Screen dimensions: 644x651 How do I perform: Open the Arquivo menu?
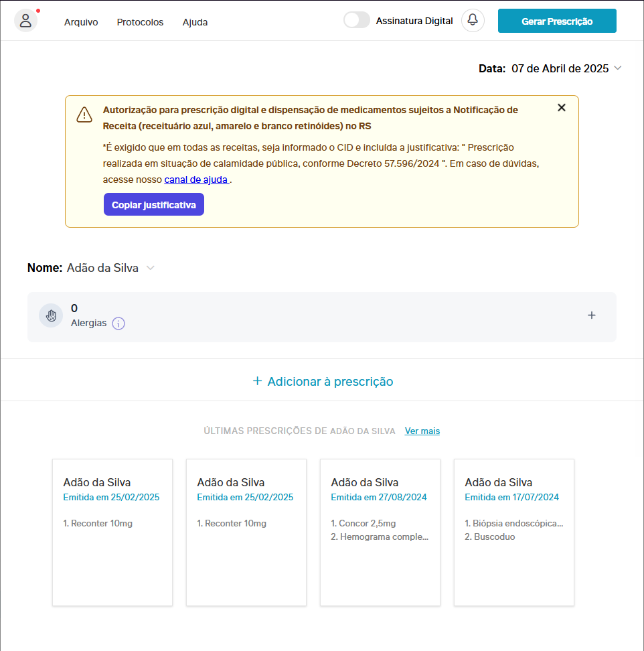click(81, 22)
